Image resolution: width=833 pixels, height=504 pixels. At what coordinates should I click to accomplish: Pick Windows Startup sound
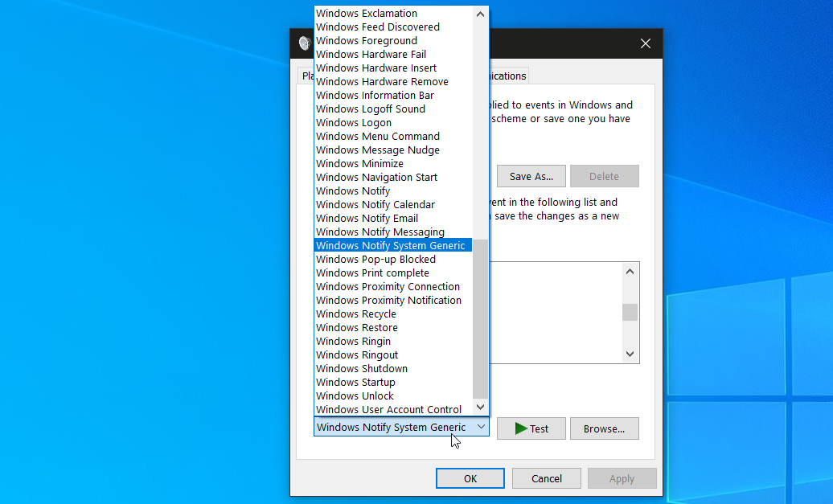click(393, 383)
